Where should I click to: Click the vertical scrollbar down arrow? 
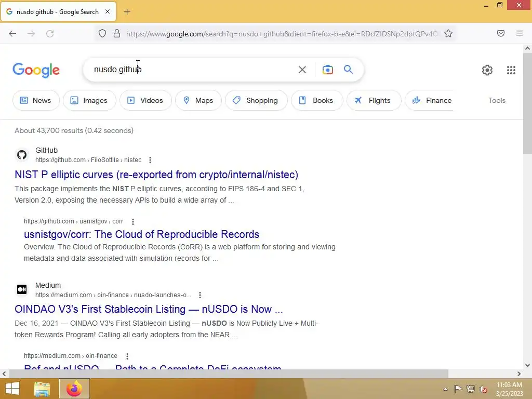[527, 365]
